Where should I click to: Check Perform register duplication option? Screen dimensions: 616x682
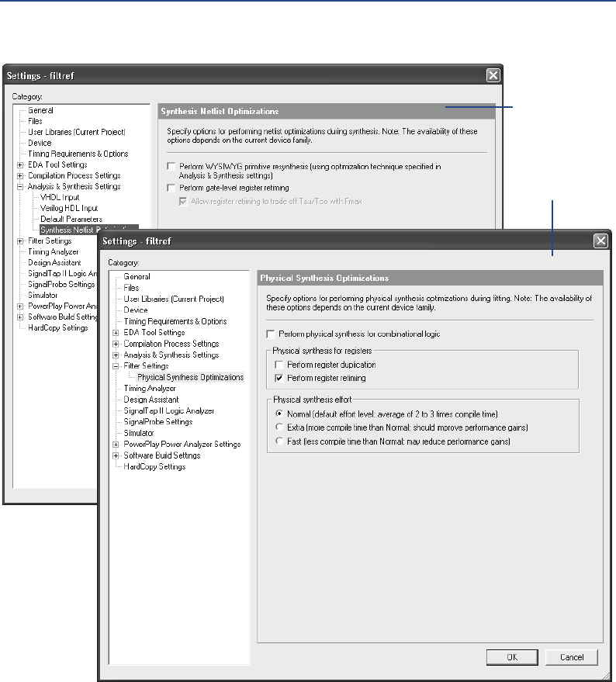point(279,365)
